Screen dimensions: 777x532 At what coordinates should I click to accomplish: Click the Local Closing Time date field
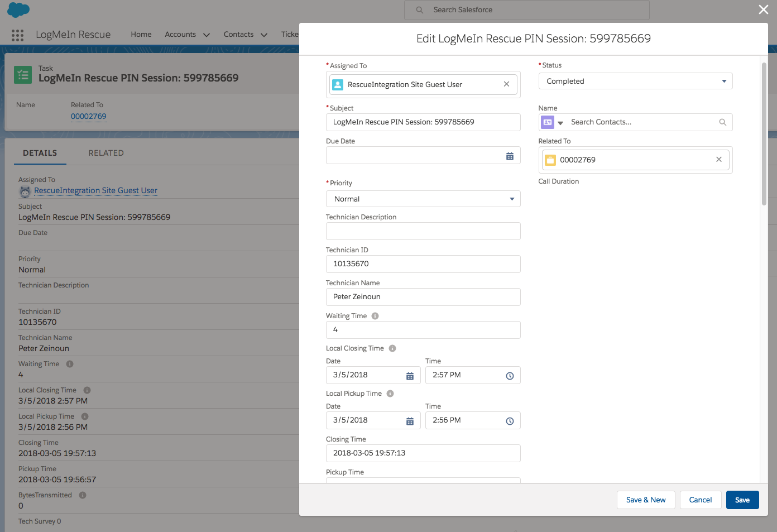point(373,375)
